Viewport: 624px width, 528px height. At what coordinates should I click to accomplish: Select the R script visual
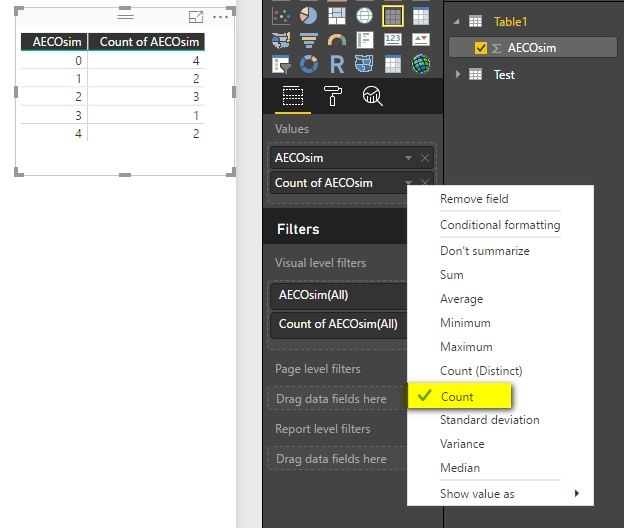(337, 64)
